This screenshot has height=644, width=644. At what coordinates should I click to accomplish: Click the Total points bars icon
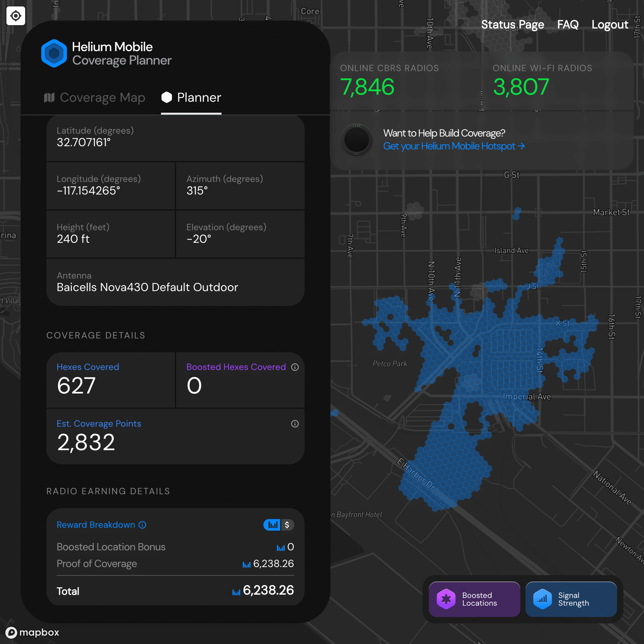point(236,592)
